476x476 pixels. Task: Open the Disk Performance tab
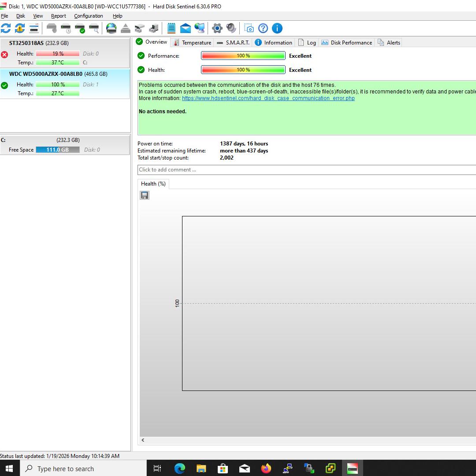347,43
